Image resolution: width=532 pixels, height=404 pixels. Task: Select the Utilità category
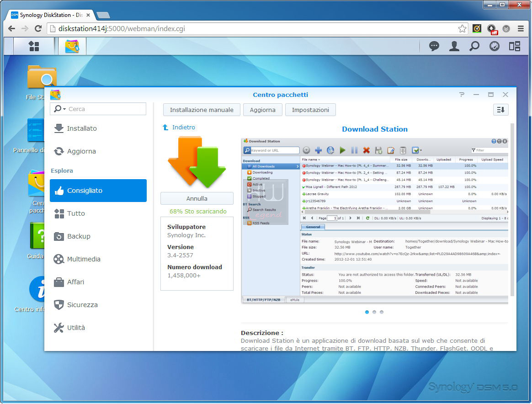click(x=98, y=328)
